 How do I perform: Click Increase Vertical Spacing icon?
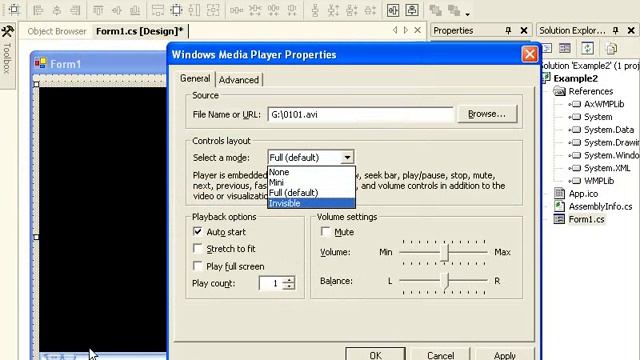coord(333,10)
